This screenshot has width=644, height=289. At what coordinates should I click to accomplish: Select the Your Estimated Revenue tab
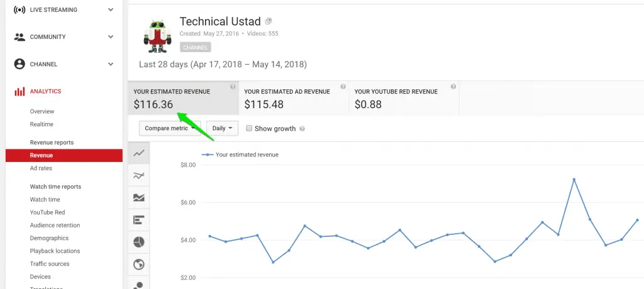[x=184, y=98]
